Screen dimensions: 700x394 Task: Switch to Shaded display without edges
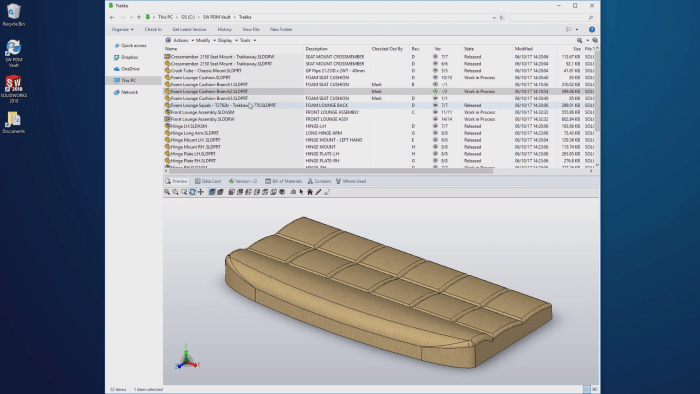coord(220,192)
